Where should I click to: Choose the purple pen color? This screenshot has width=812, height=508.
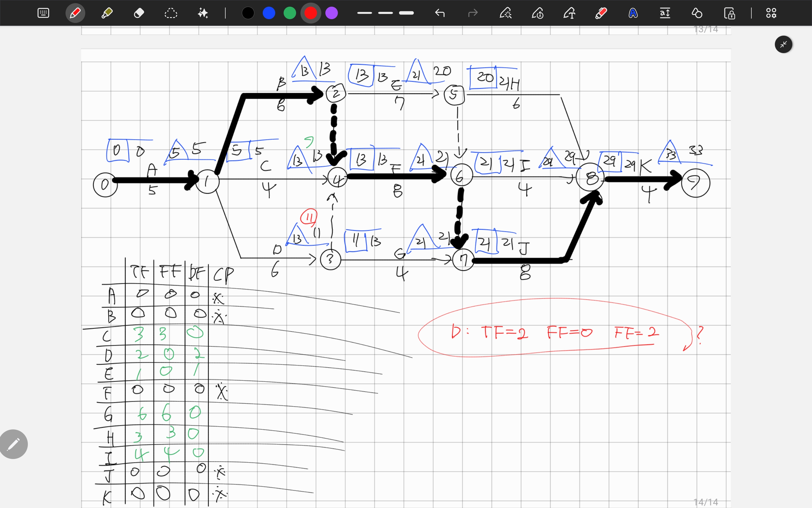tap(331, 13)
